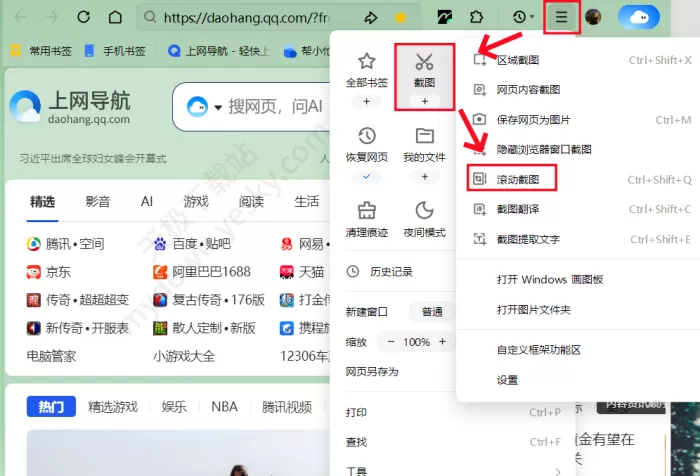Click the back navigation arrow
This screenshot has height=476, width=700.
click(x=21, y=17)
